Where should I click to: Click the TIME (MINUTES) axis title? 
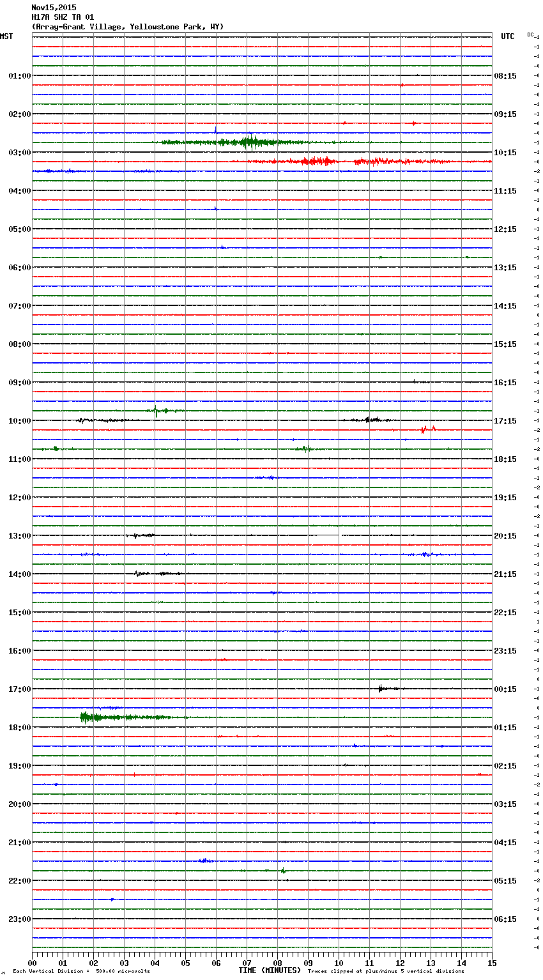point(270,970)
